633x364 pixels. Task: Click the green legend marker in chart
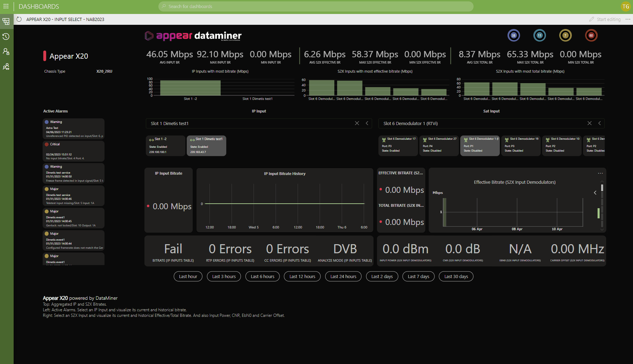[598, 213]
